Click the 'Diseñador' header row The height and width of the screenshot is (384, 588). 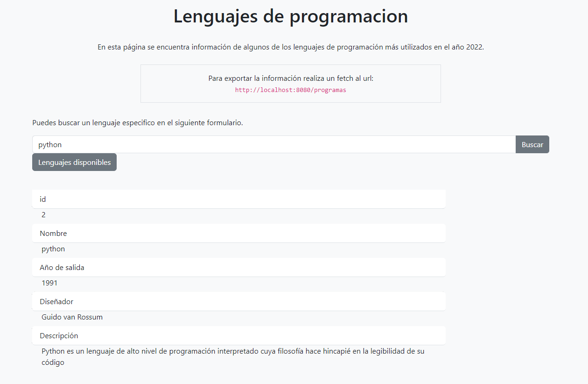click(238, 301)
